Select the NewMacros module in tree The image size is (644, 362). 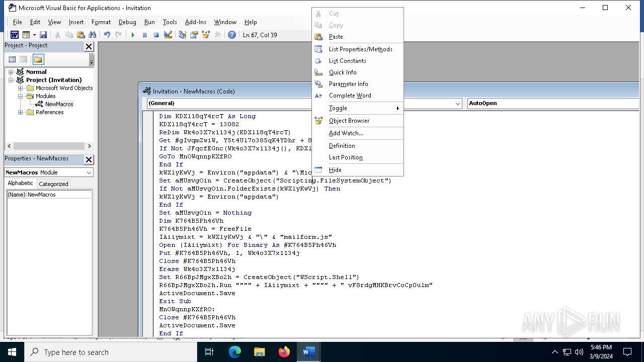point(59,104)
